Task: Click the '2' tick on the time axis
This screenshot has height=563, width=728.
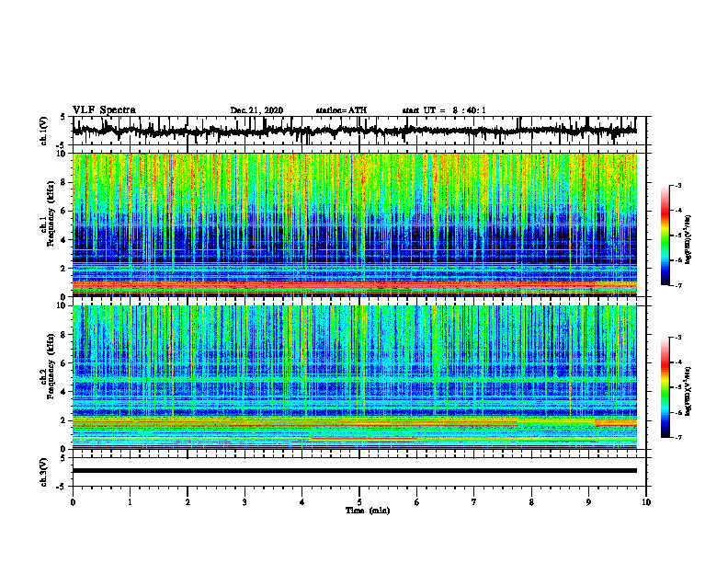Action: coord(188,502)
